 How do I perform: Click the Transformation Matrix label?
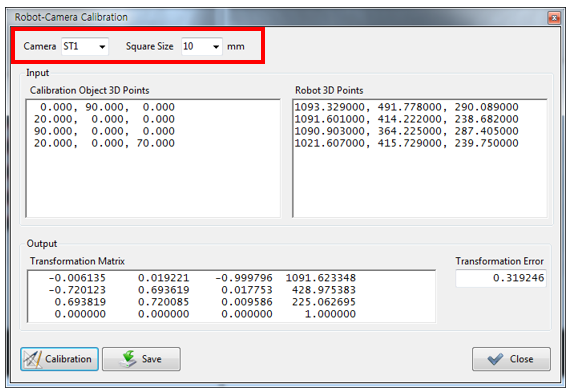(x=77, y=261)
